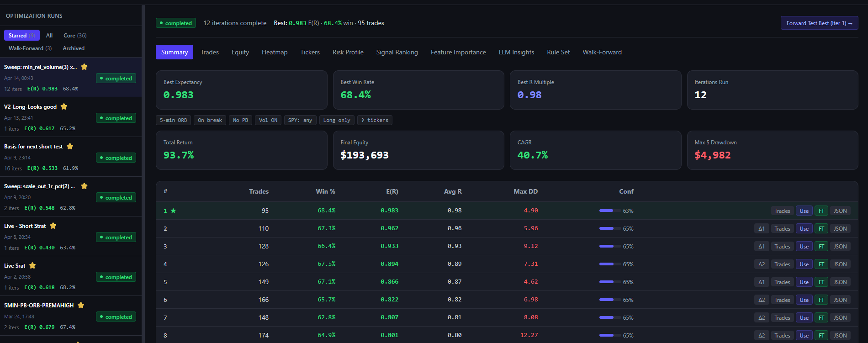Switch to the Heatmap tab
The width and height of the screenshot is (868, 343).
coord(275,52)
